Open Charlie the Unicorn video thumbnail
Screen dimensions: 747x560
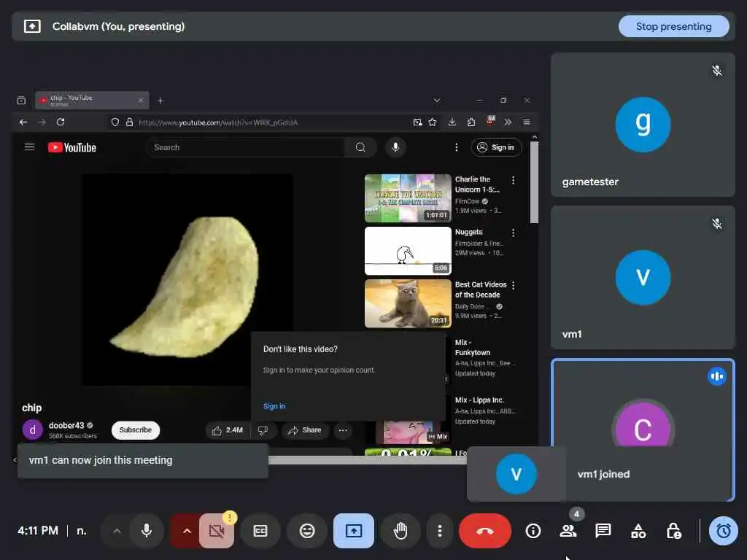pos(408,198)
